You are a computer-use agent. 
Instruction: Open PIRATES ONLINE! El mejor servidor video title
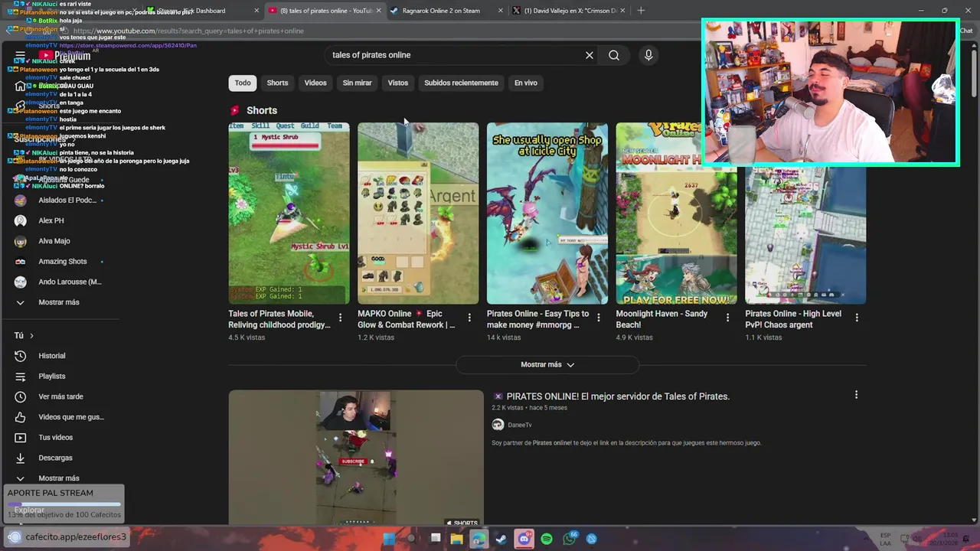tap(618, 396)
